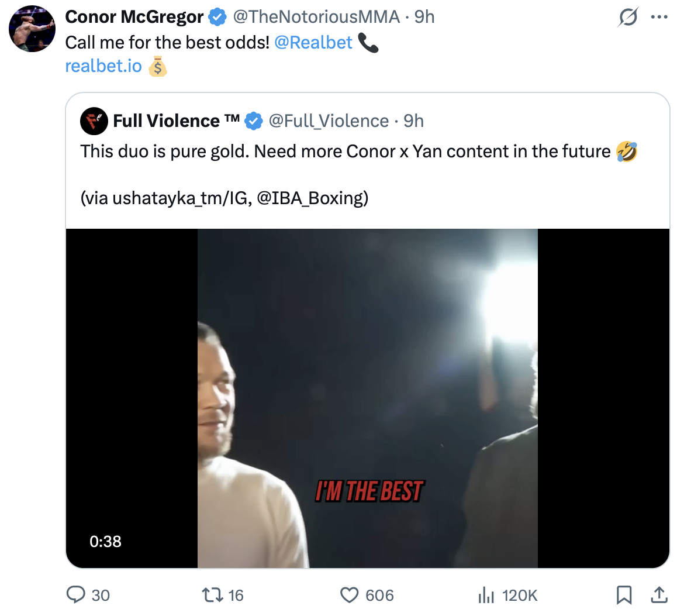Click the repost retweet icon

pyautogui.click(x=210, y=595)
